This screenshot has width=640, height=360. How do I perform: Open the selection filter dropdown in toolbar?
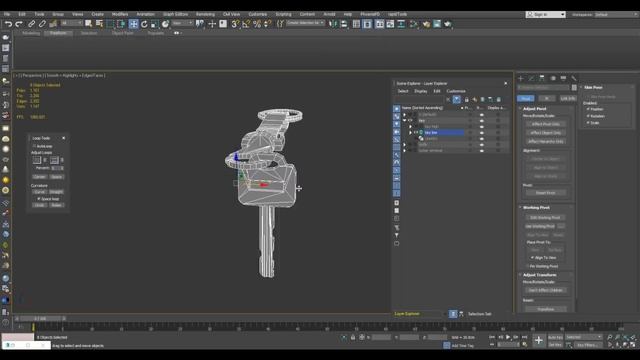click(x=71, y=24)
